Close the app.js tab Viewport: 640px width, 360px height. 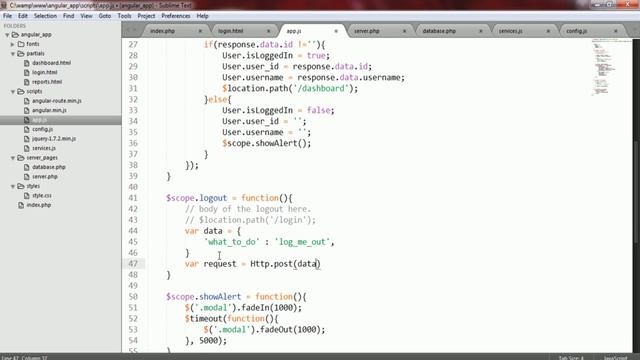(336, 31)
